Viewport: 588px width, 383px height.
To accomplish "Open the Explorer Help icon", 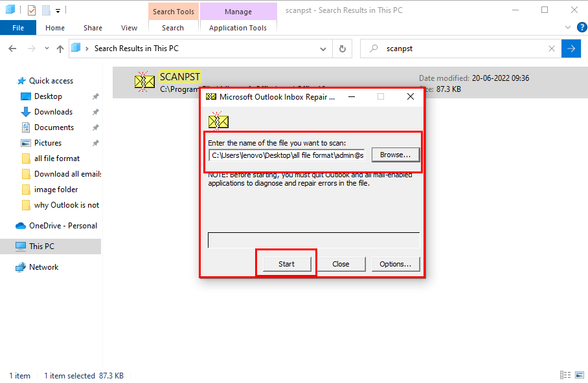I will click(x=582, y=27).
